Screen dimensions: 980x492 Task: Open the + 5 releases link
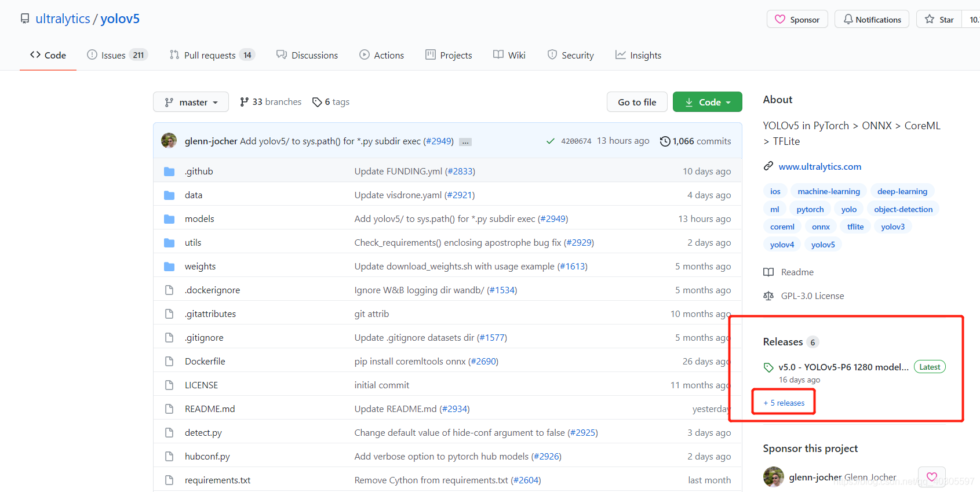[x=784, y=403]
